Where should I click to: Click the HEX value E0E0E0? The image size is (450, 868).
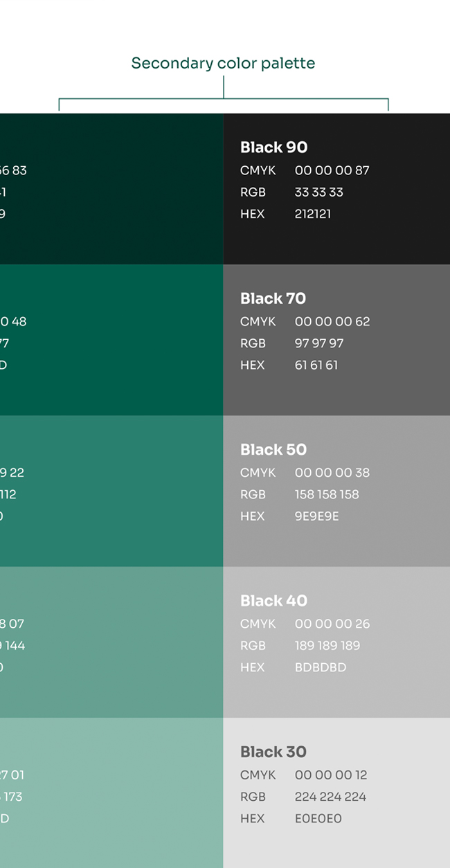(x=318, y=818)
